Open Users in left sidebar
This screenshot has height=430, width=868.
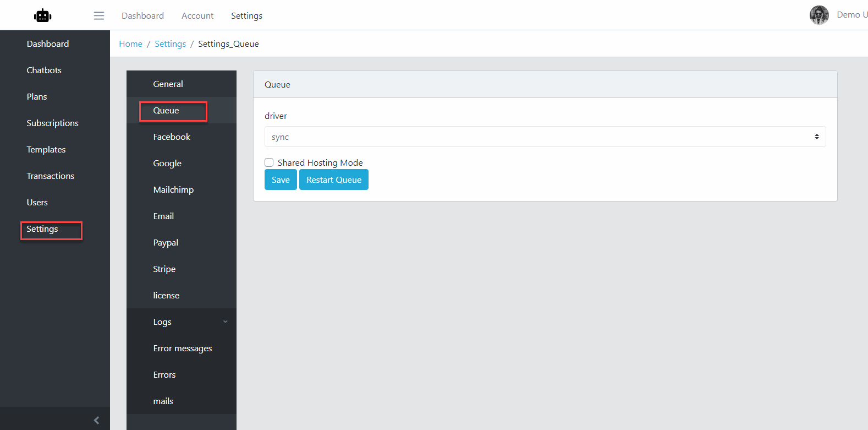[37, 203]
